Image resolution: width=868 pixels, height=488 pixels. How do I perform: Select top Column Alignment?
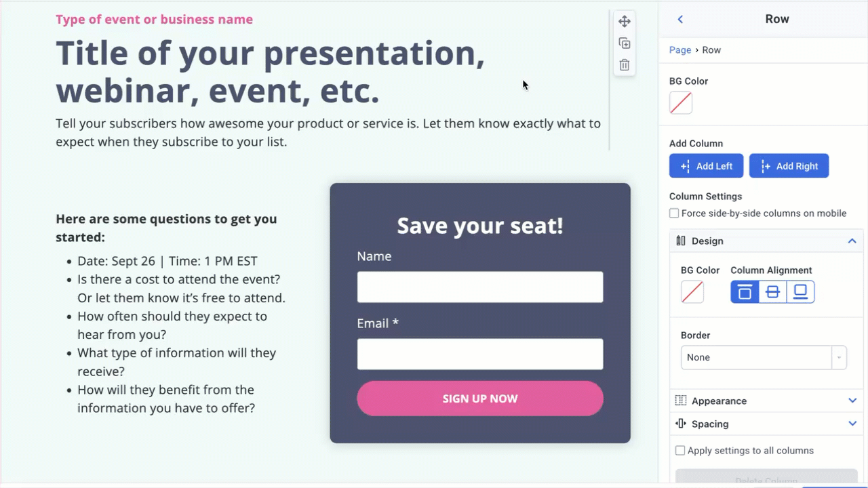pos(745,291)
